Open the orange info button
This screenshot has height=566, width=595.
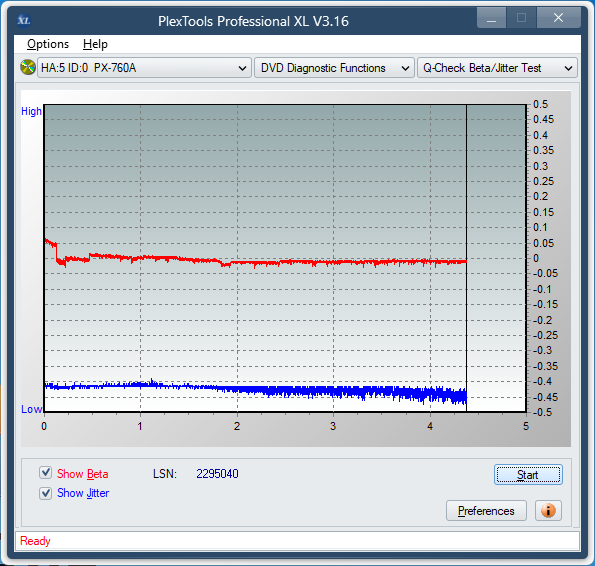pyautogui.click(x=548, y=511)
